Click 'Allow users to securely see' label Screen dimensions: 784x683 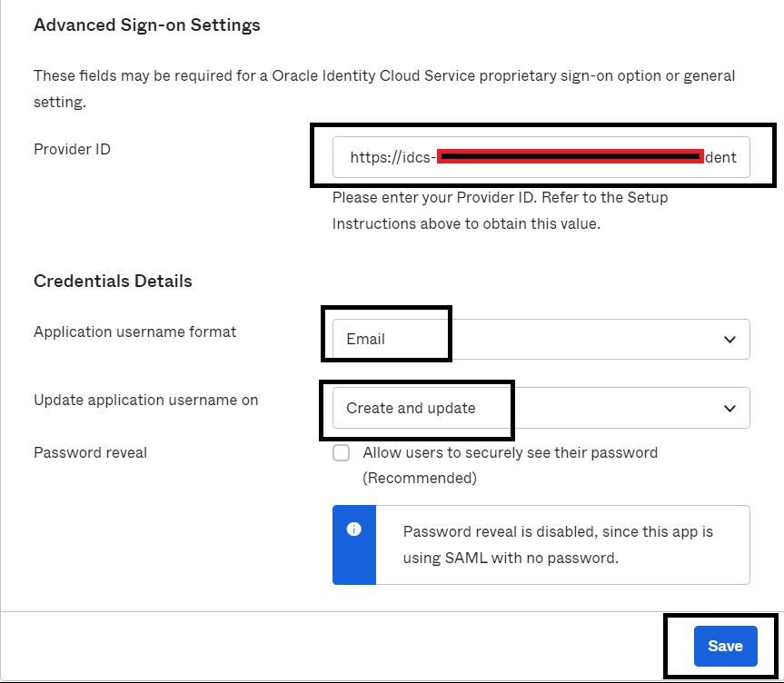pyautogui.click(x=510, y=452)
